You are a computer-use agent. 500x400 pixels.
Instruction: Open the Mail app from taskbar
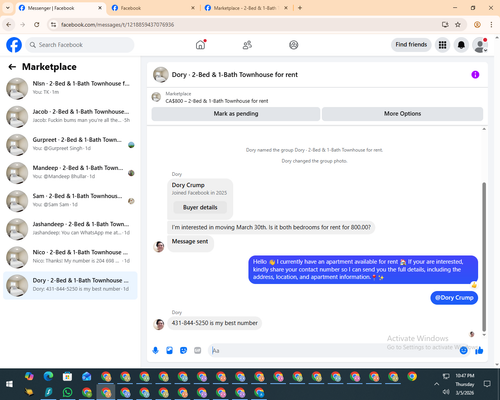[x=87, y=376]
